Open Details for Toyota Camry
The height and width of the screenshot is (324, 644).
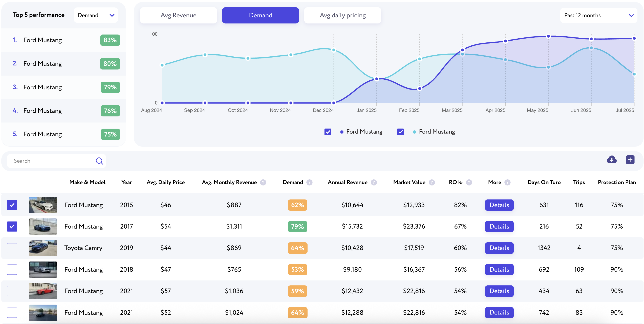point(499,248)
